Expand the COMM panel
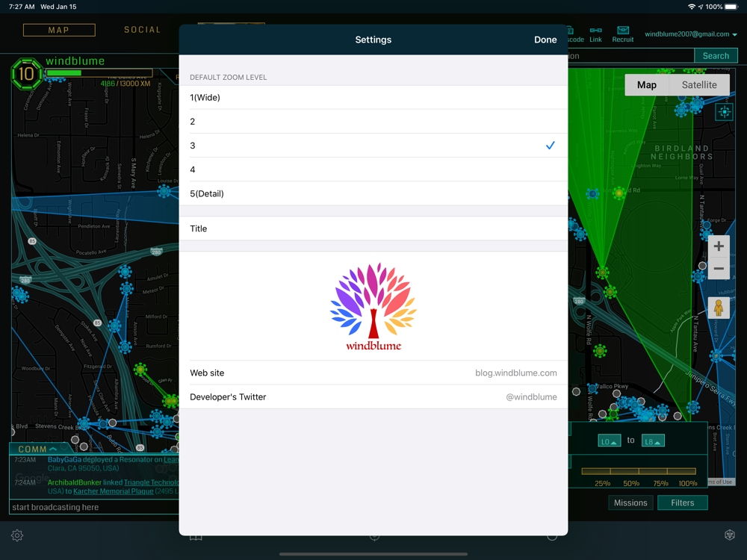Image resolution: width=747 pixels, height=560 pixels. (x=37, y=449)
